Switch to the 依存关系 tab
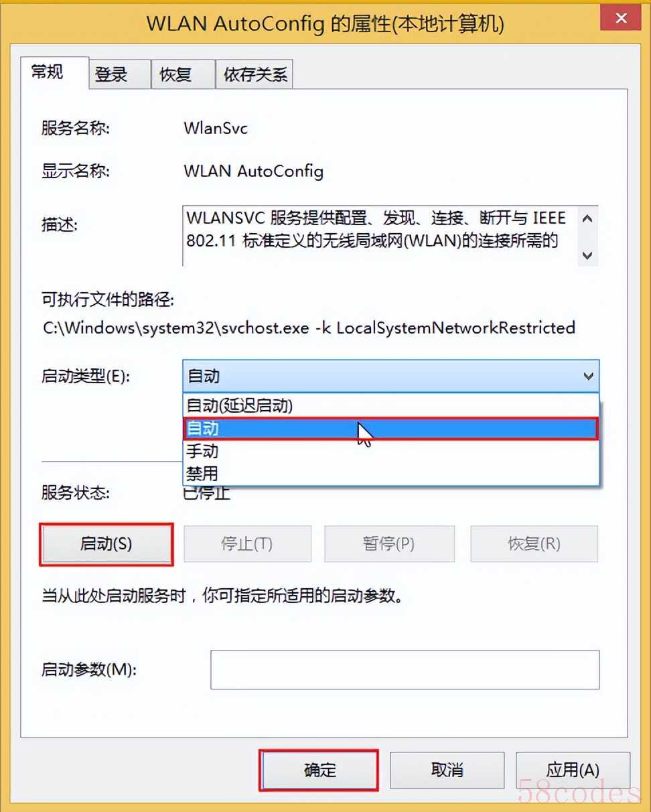This screenshot has height=812, width=651. (x=255, y=74)
